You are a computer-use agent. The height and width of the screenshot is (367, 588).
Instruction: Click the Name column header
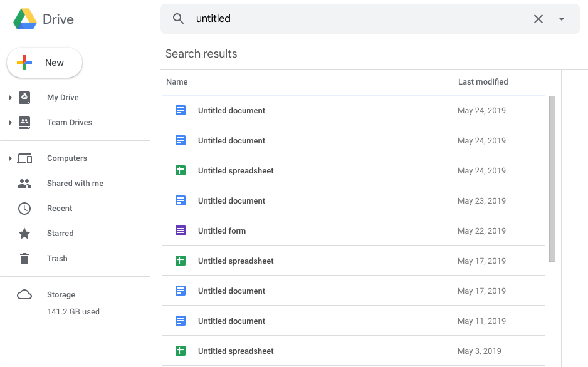176,82
